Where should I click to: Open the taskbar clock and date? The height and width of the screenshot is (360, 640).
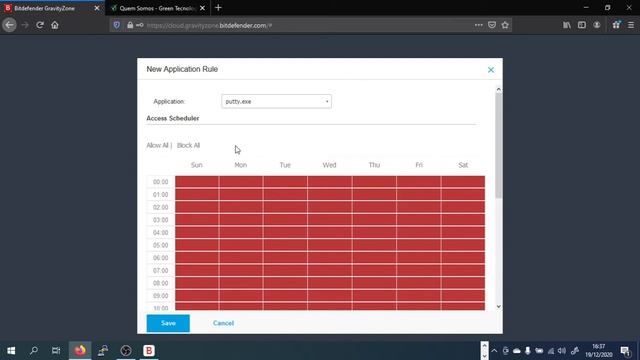[x=599, y=351]
